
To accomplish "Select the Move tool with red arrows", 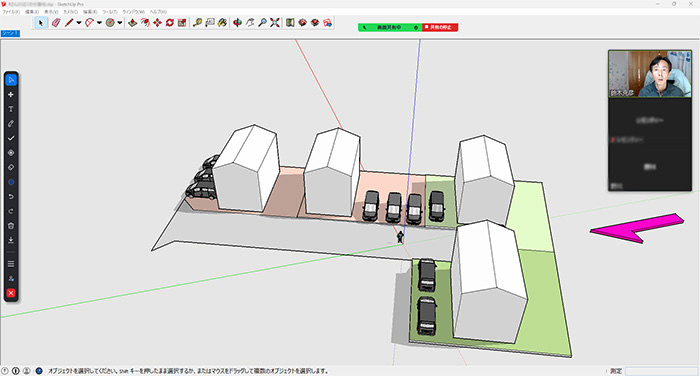I will (157, 23).
